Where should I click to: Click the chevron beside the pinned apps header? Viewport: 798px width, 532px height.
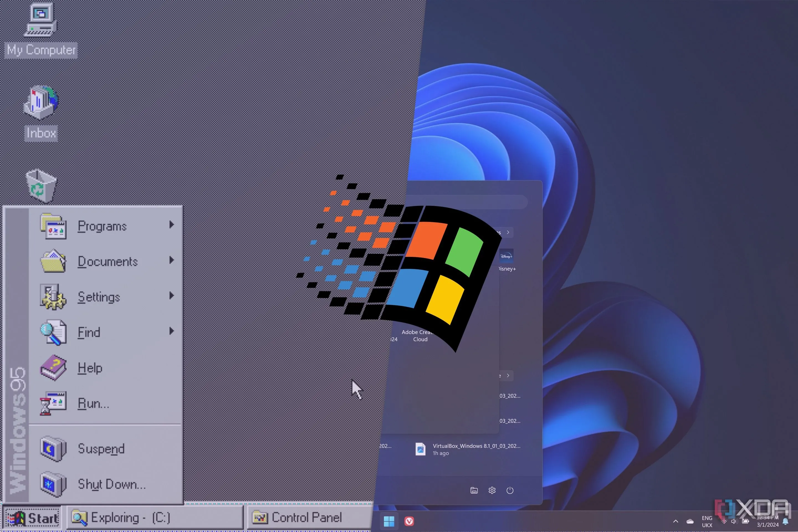pyautogui.click(x=508, y=232)
